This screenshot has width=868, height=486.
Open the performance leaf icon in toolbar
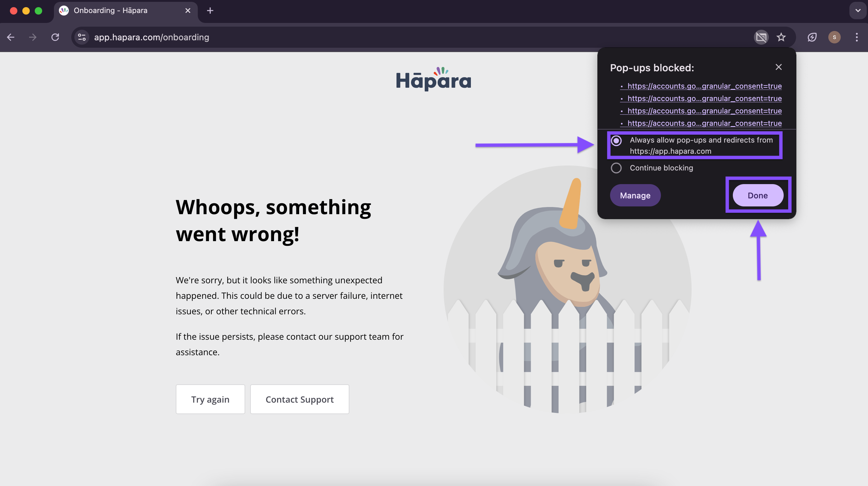point(812,37)
